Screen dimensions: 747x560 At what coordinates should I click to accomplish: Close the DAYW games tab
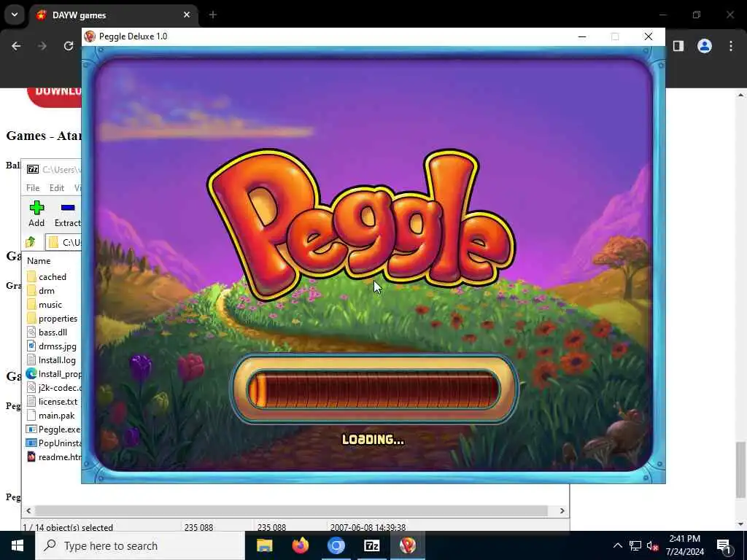pos(187,15)
